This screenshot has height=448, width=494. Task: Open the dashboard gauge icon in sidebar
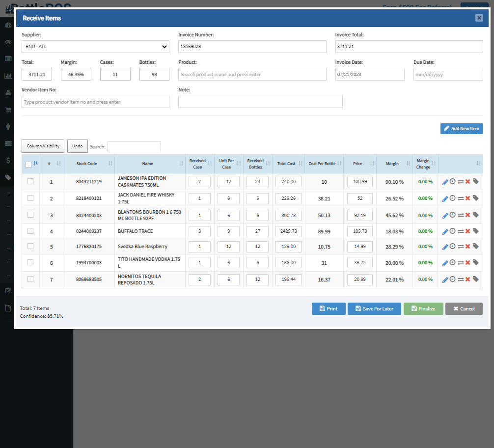tap(8, 25)
